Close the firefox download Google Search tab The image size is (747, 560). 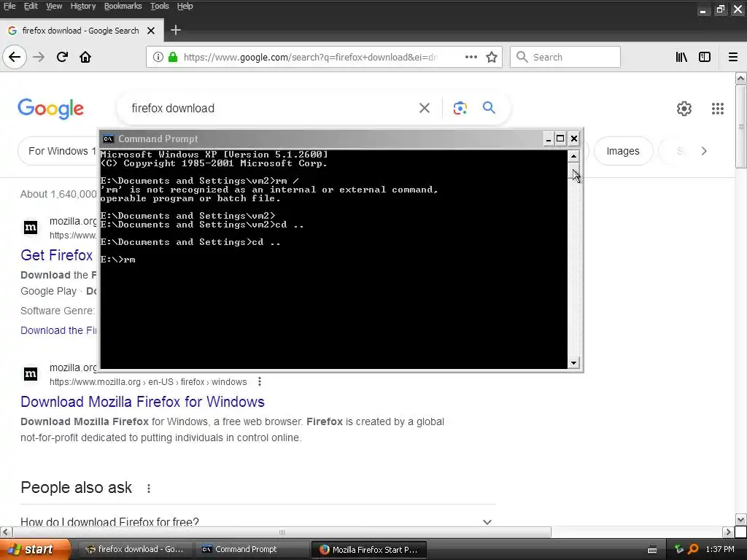[x=151, y=31]
